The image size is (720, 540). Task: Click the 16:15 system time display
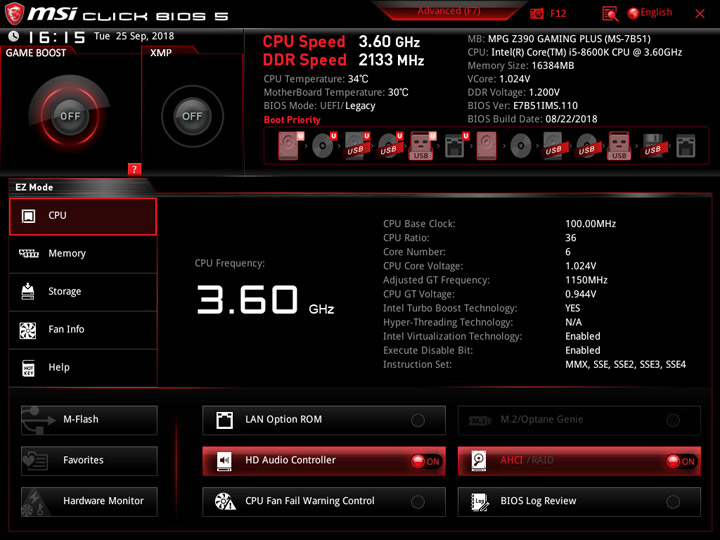(56, 37)
